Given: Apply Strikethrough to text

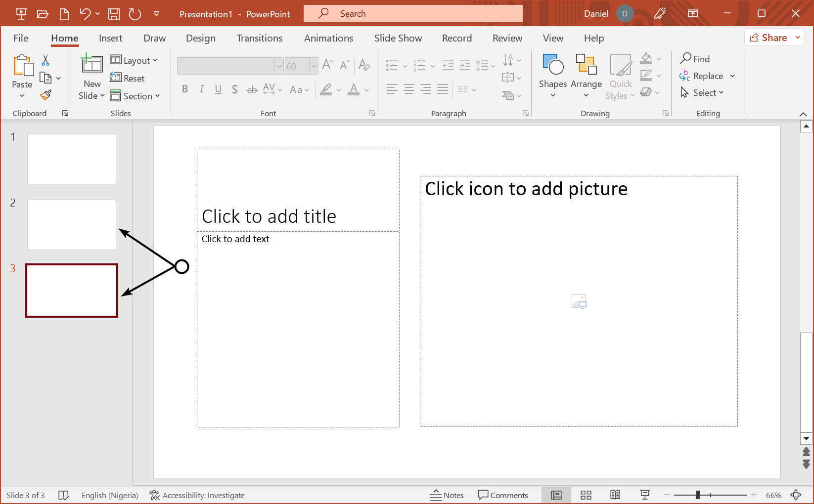Looking at the screenshot, I should pos(252,89).
